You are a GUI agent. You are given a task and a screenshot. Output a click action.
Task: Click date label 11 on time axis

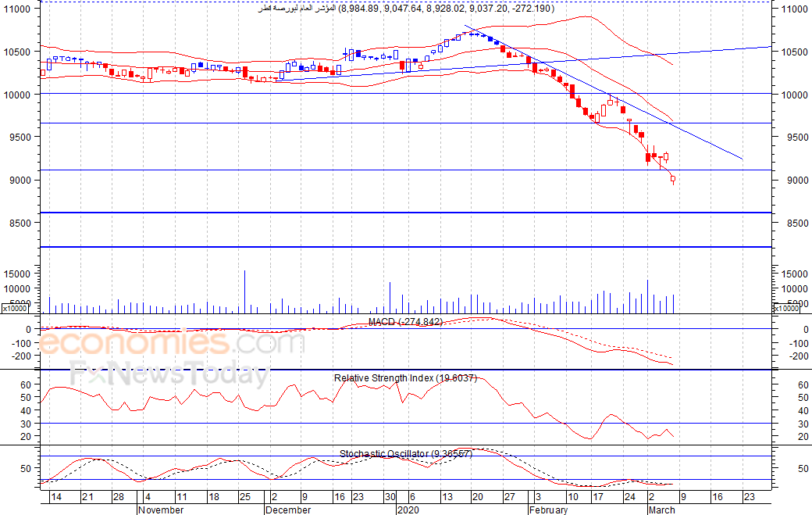click(x=181, y=497)
